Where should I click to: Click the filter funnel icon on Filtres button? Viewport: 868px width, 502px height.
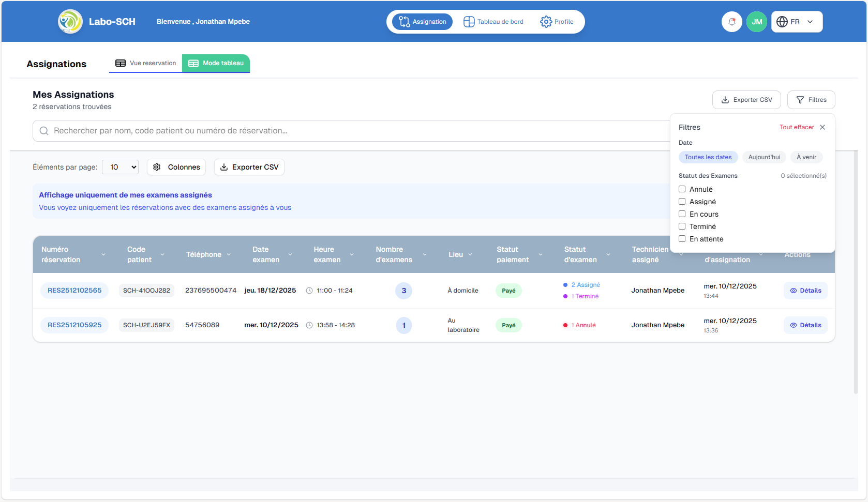pos(800,99)
